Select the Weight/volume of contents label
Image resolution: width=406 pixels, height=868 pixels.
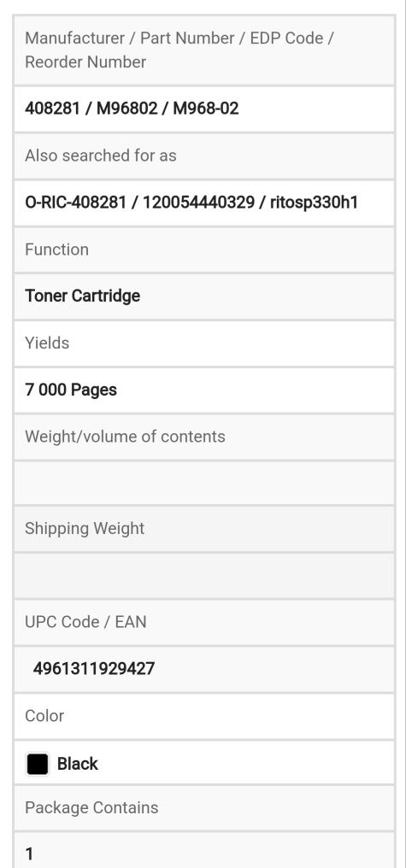tap(125, 437)
